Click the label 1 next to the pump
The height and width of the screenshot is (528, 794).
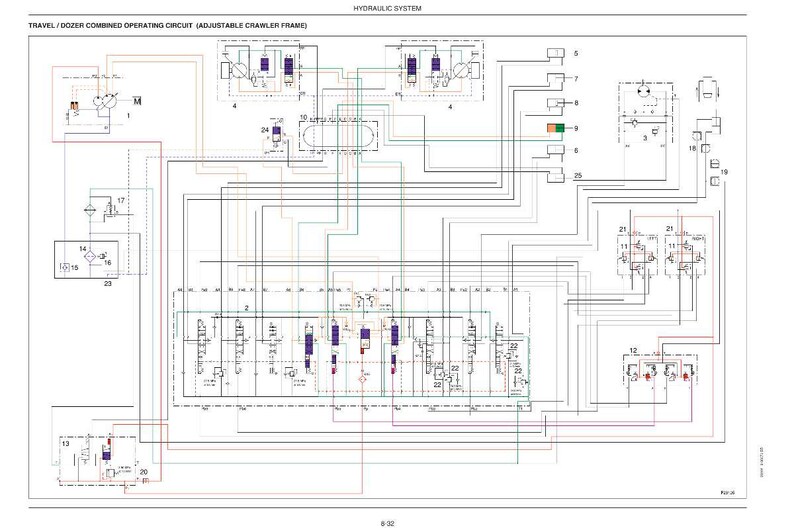pos(128,115)
